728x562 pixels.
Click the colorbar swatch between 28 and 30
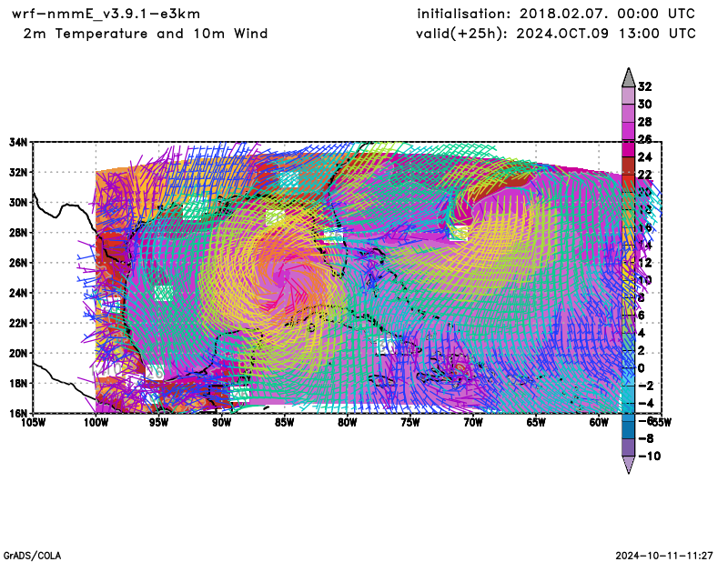(x=628, y=113)
